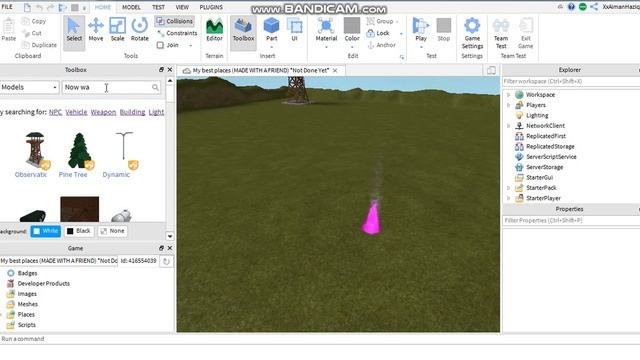Toggle Collisions on or off

(175, 21)
